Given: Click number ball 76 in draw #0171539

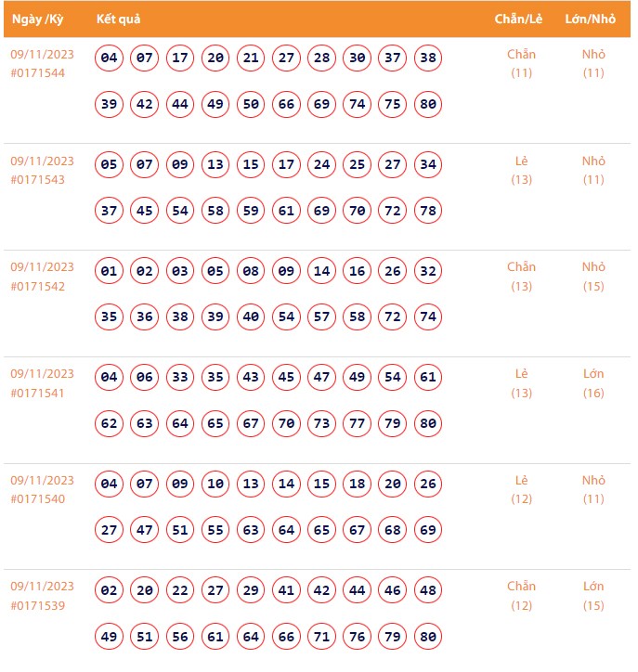Looking at the screenshot, I should coord(358,637).
